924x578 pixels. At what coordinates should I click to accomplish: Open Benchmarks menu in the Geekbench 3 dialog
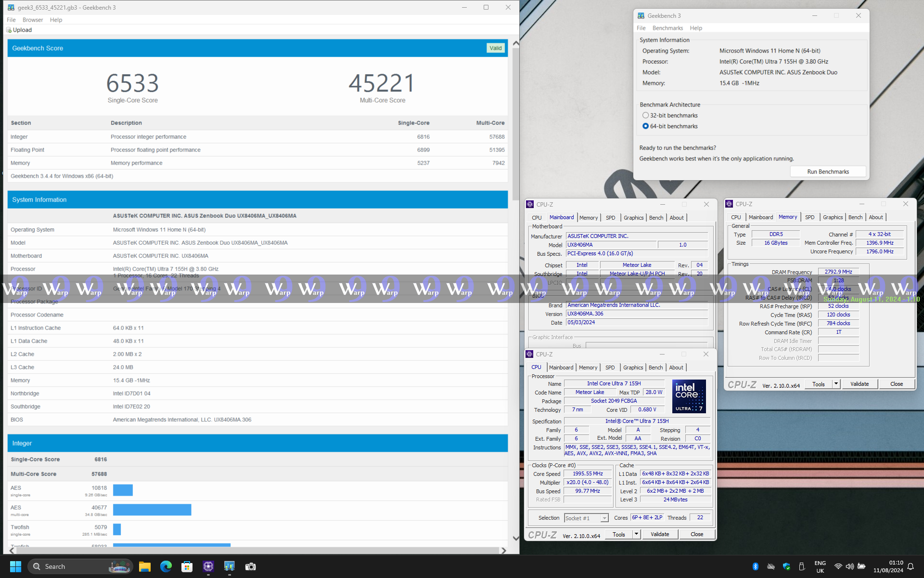point(667,28)
